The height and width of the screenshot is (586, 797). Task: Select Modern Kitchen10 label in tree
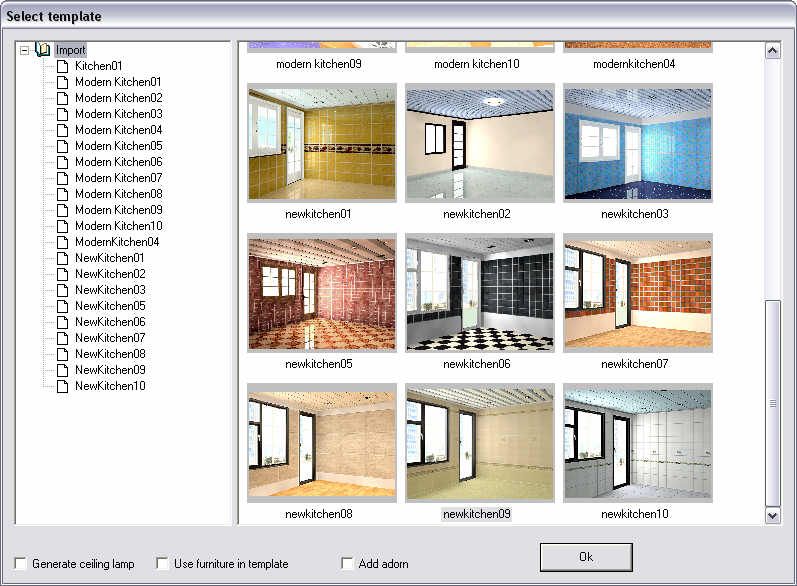(x=119, y=226)
